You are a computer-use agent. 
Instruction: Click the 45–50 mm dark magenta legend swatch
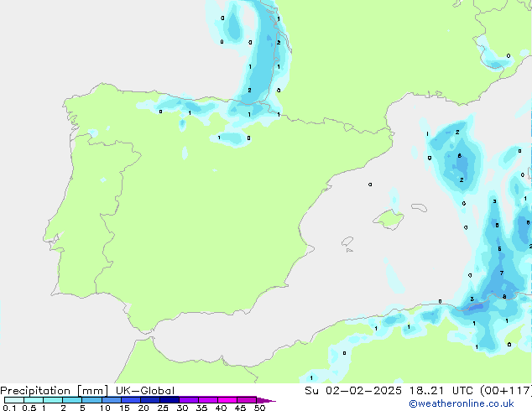[x=247, y=400]
